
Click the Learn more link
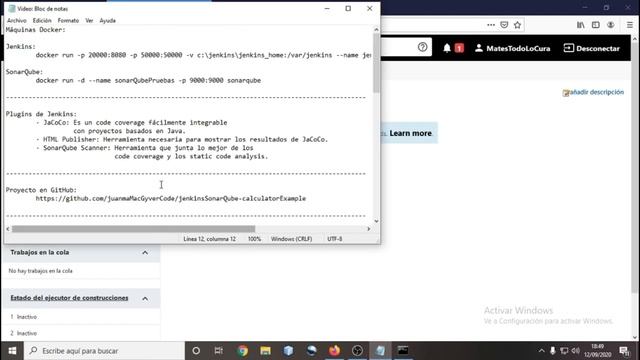pyautogui.click(x=410, y=133)
